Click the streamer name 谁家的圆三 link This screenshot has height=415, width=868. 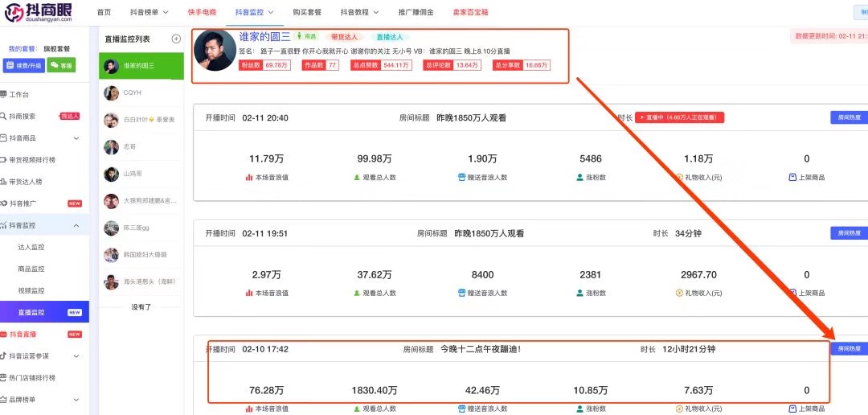[264, 36]
